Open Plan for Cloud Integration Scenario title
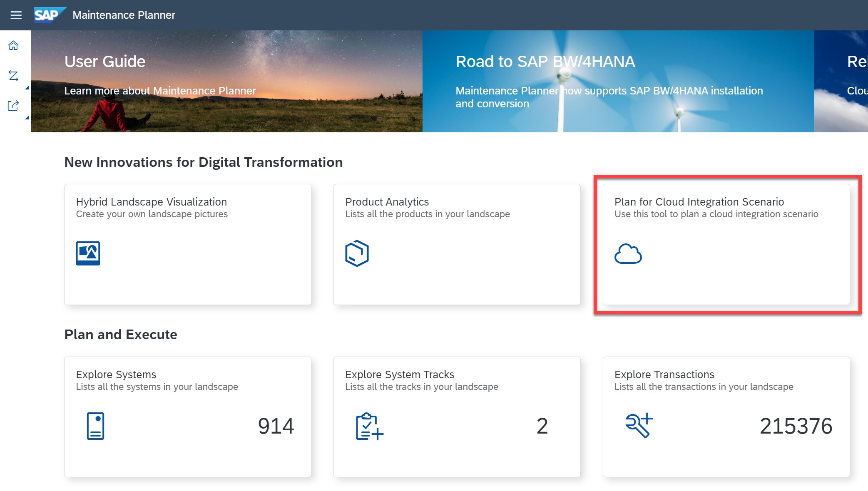868x491 pixels. (x=699, y=202)
